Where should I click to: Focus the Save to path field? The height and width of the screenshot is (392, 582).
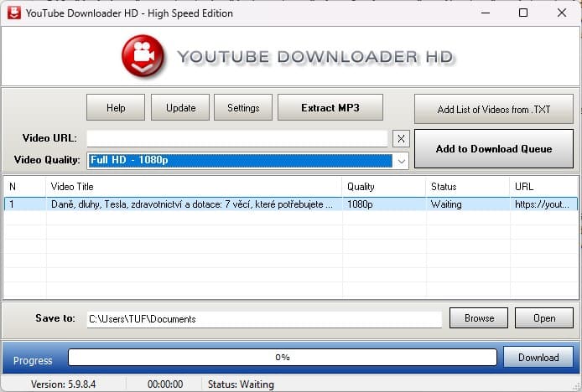(264, 319)
